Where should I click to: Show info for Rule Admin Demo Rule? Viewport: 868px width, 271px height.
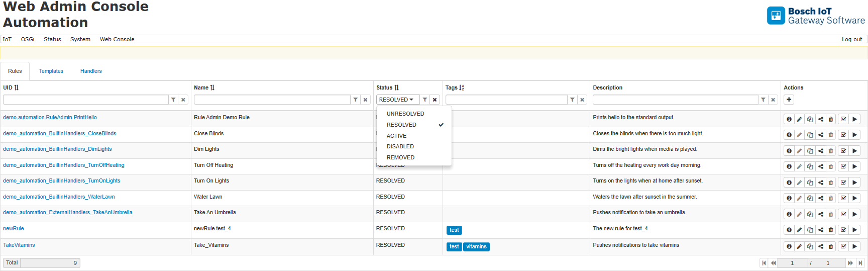pyautogui.click(x=789, y=119)
